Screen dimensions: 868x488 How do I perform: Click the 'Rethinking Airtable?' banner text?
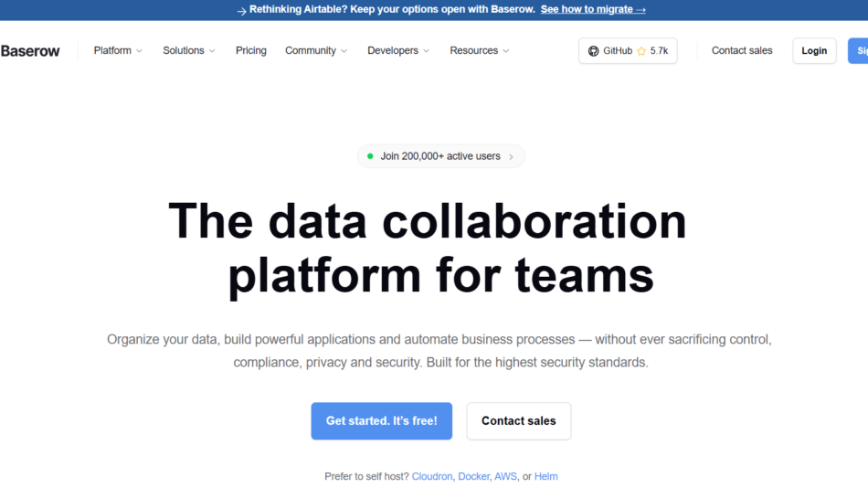[x=392, y=9]
